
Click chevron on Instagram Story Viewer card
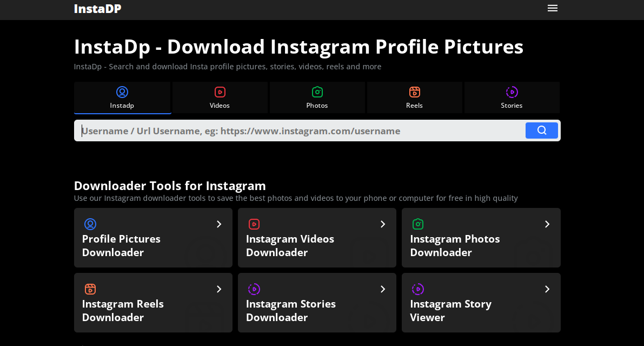coord(547,289)
